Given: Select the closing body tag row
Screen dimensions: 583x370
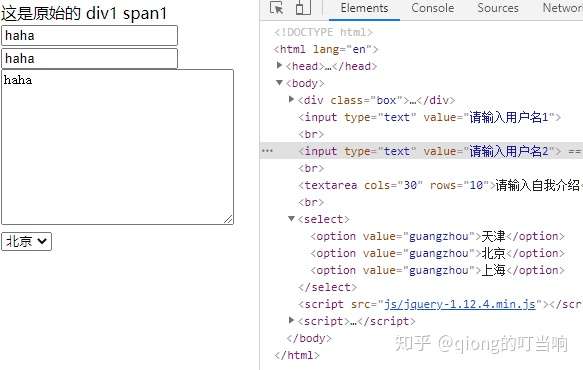Looking at the screenshot, I should pos(309,338).
